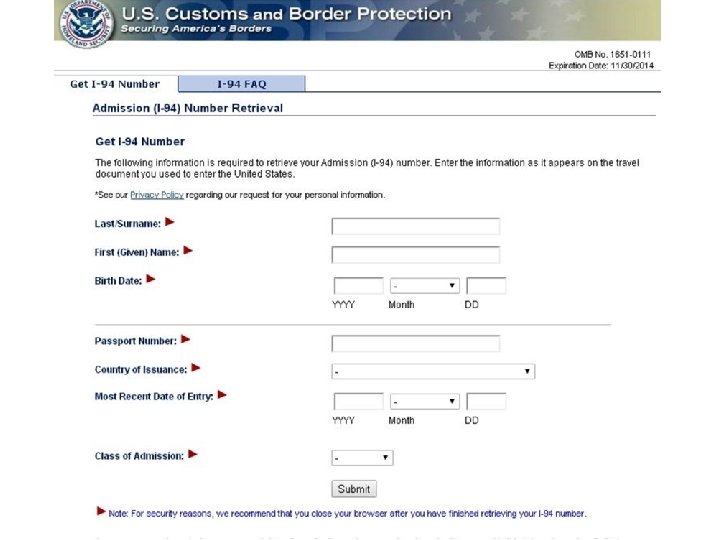Click the Expiration Date: 11/30/2014 text

[601, 66]
